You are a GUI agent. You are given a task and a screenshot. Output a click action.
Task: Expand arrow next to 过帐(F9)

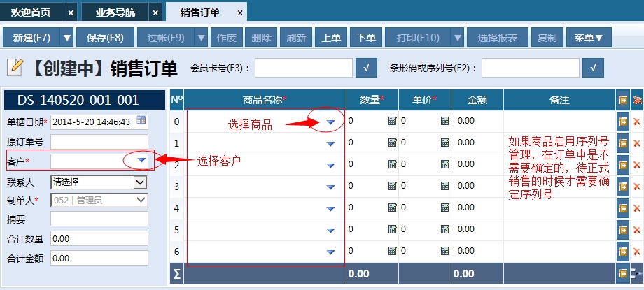click(x=201, y=38)
